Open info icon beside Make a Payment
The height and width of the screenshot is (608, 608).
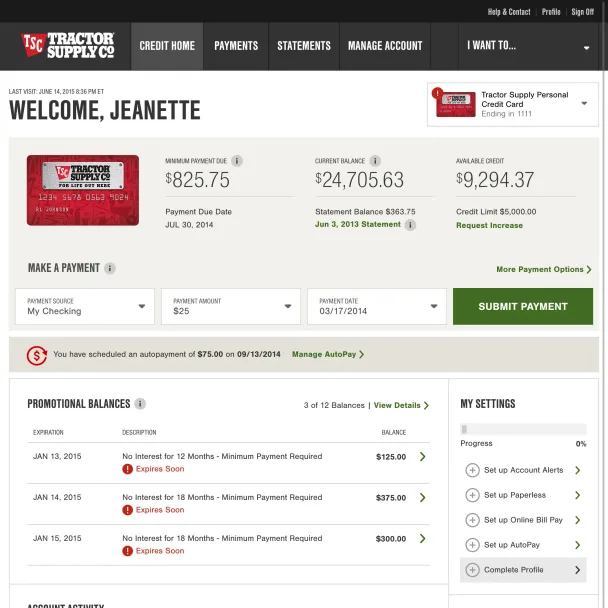click(110, 268)
